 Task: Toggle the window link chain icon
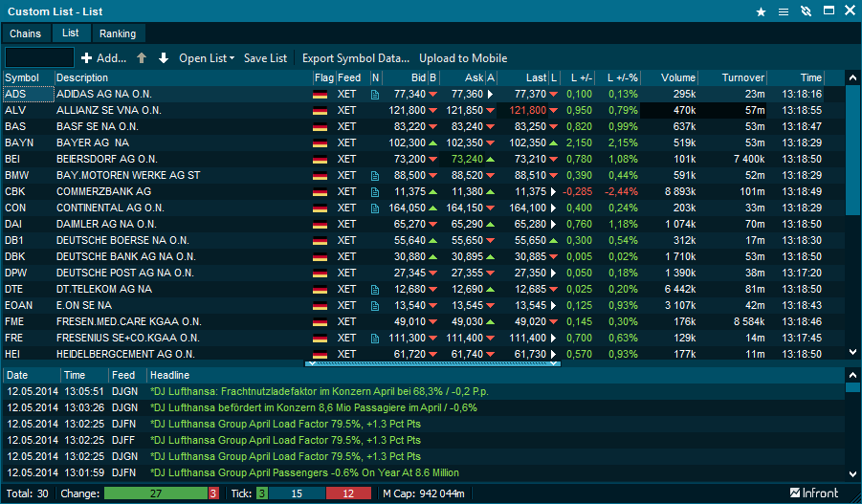coord(806,11)
